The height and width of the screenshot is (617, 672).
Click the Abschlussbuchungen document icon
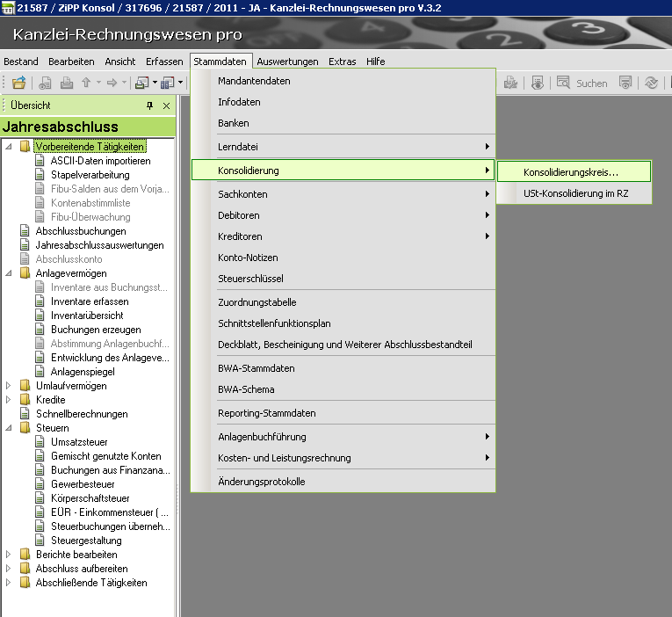click(x=25, y=230)
